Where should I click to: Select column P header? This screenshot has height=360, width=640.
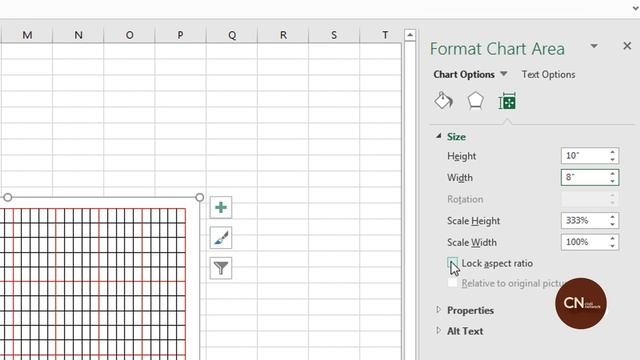[180, 35]
